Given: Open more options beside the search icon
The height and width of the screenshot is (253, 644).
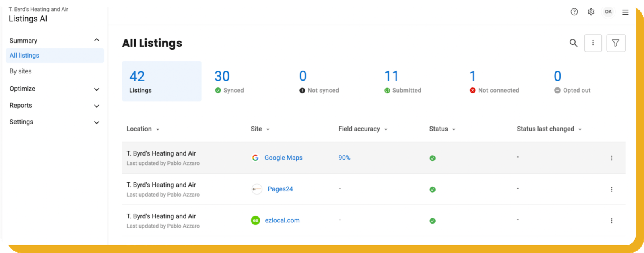Looking at the screenshot, I should [593, 43].
